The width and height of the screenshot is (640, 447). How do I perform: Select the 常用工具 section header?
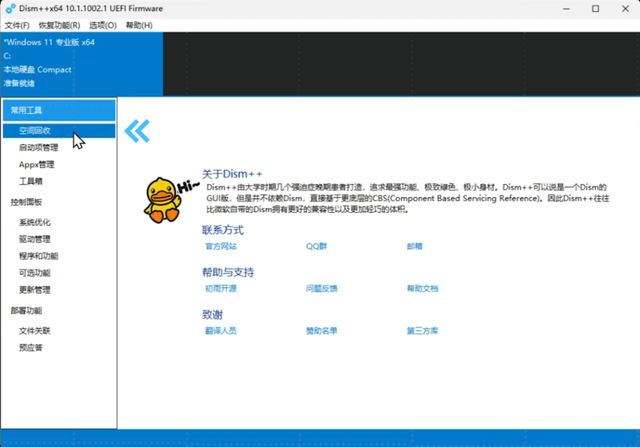coord(59,110)
